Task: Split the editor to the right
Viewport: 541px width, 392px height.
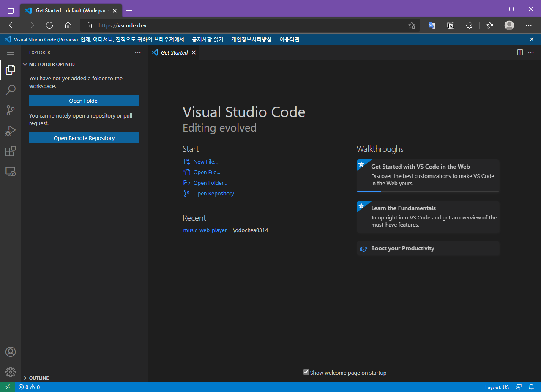Action: [x=520, y=52]
